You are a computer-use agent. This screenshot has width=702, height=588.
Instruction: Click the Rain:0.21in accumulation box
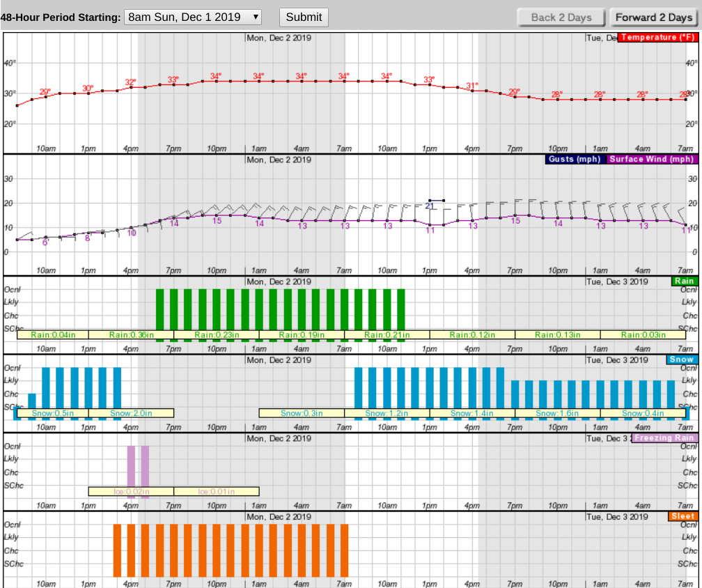point(387,334)
